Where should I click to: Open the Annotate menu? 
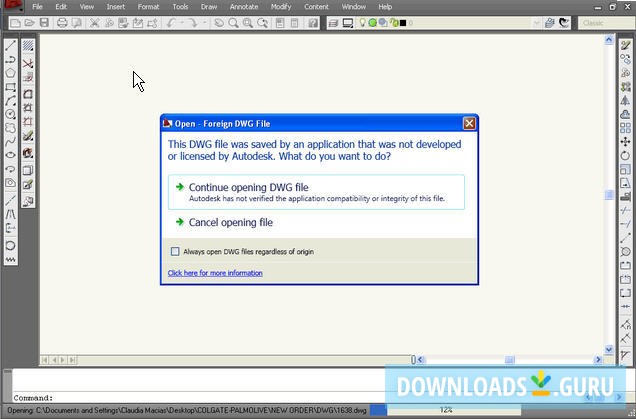244,7
